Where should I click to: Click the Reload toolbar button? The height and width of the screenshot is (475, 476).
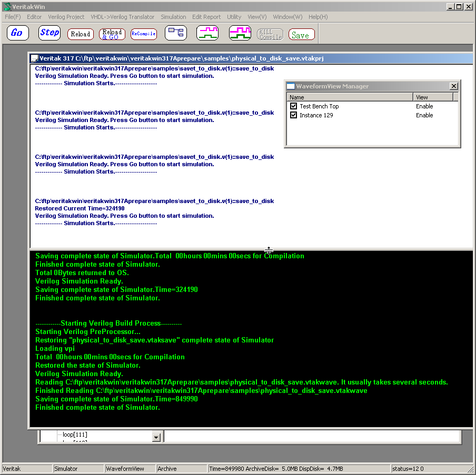click(x=81, y=34)
